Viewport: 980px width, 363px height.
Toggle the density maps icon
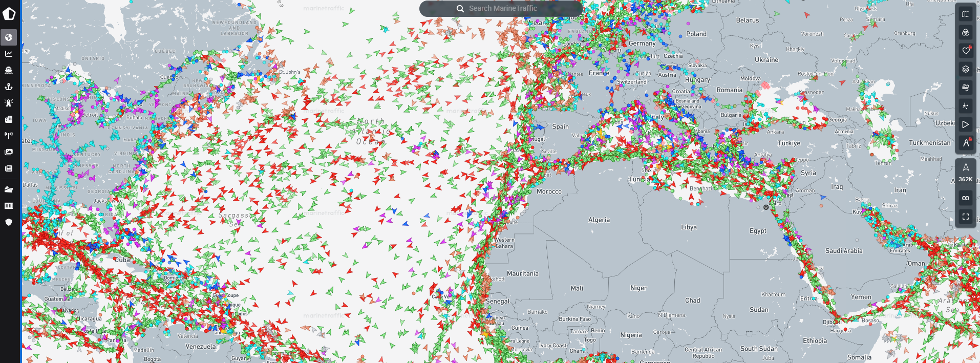coord(966,106)
